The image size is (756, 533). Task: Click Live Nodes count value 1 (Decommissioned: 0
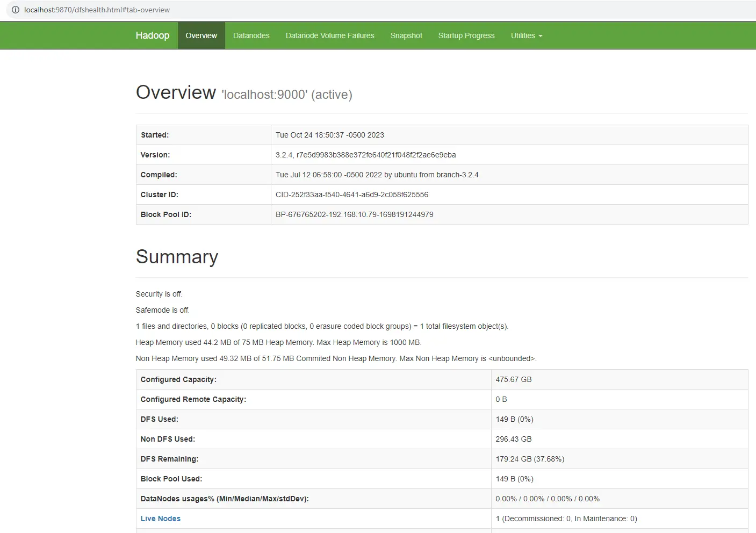tap(566, 518)
